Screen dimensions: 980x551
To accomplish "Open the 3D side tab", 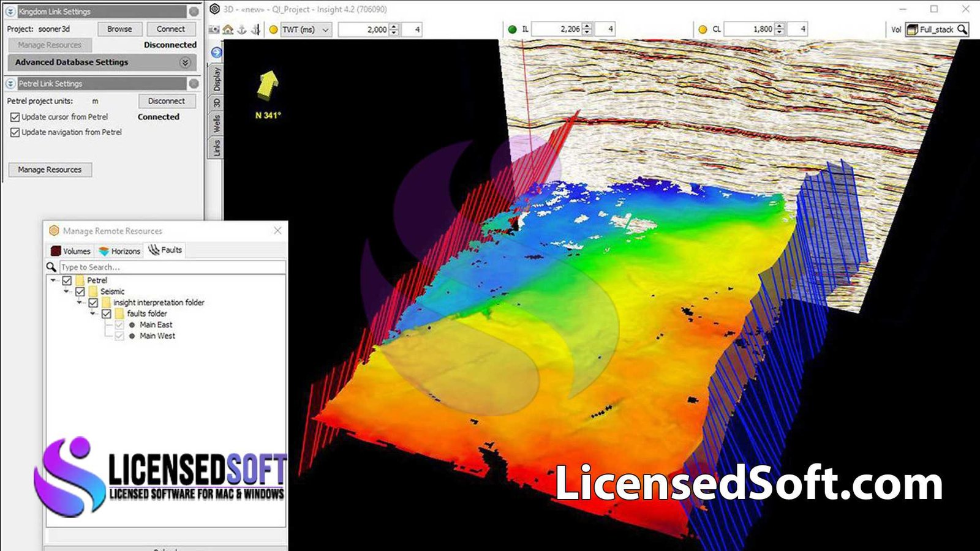I will point(216,103).
